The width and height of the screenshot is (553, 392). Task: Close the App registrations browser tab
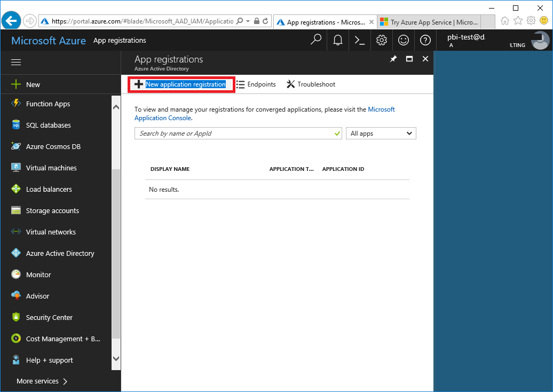pos(372,22)
